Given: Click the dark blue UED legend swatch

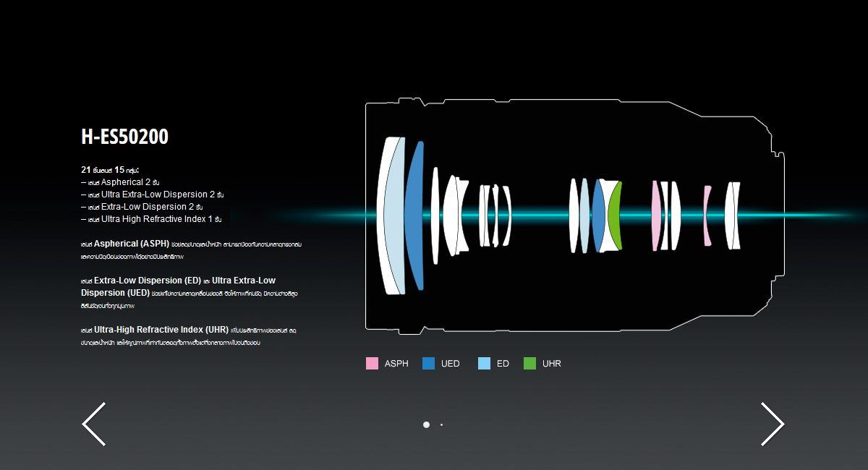Looking at the screenshot, I should tap(428, 364).
